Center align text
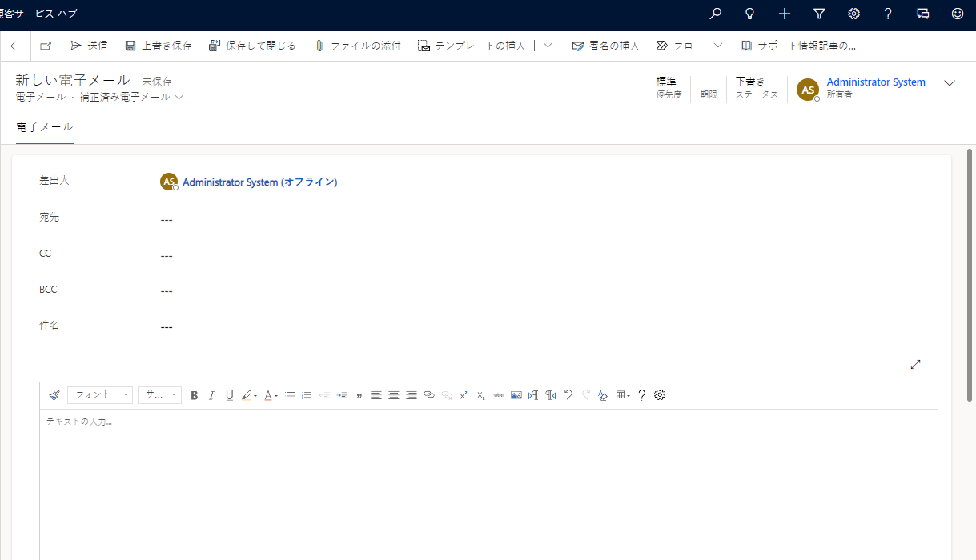The height and width of the screenshot is (560, 976). pos(394,395)
